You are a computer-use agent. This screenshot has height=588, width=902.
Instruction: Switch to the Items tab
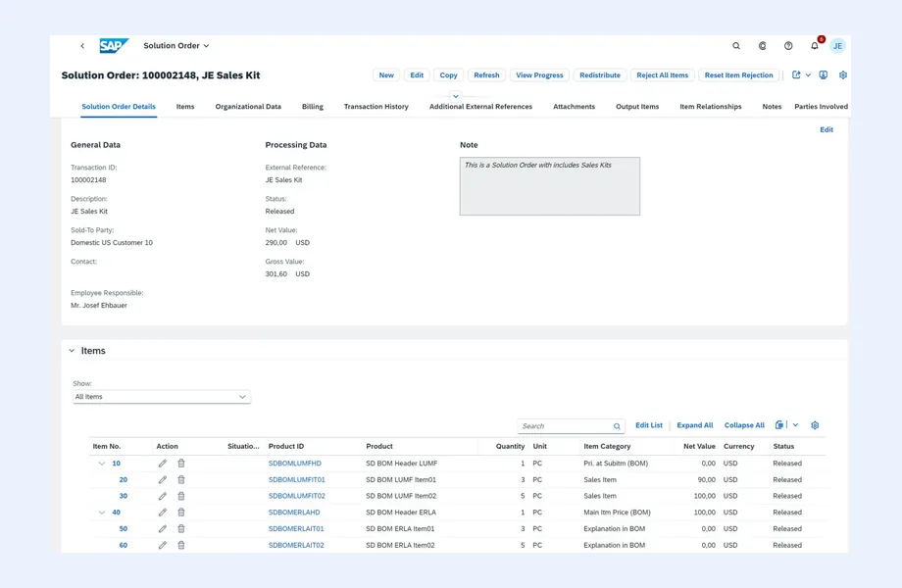coord(185,107)
